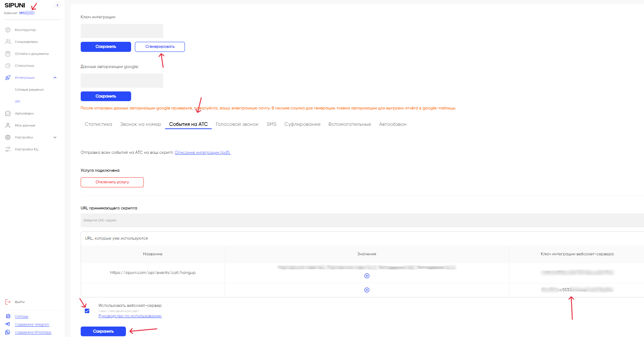Click the Оплата и документы icon

pos(8,54)
